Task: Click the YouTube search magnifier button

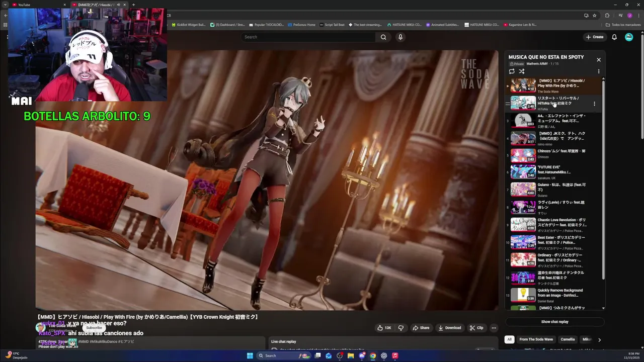Action: (383, 37)
